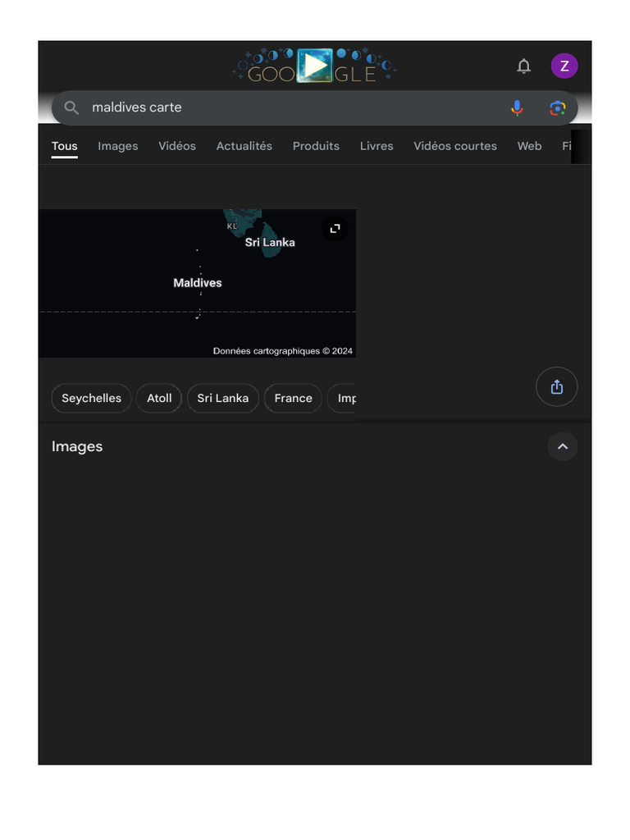
Task: Collapse the Images section
Action: point(563,446)
